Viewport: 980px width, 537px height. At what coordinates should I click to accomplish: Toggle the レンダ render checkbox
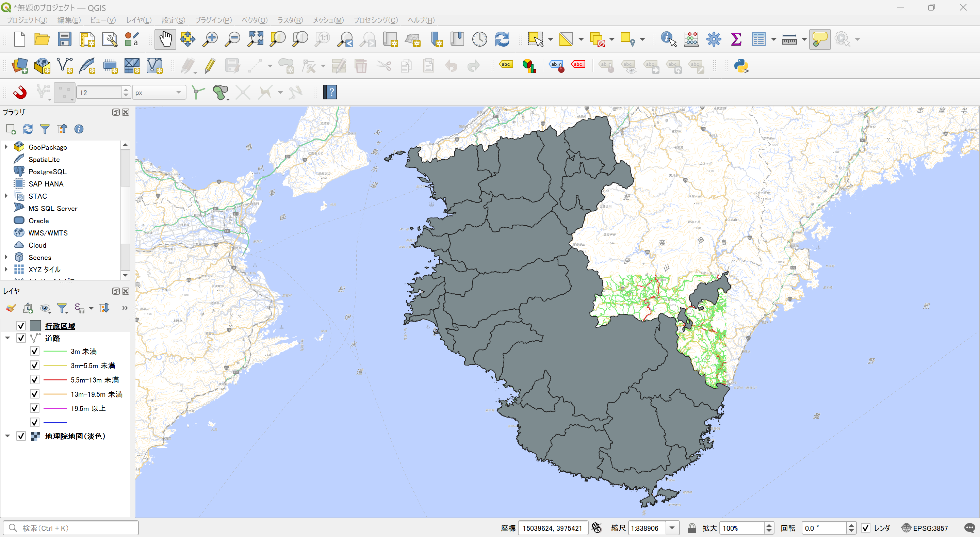point(865,528)
